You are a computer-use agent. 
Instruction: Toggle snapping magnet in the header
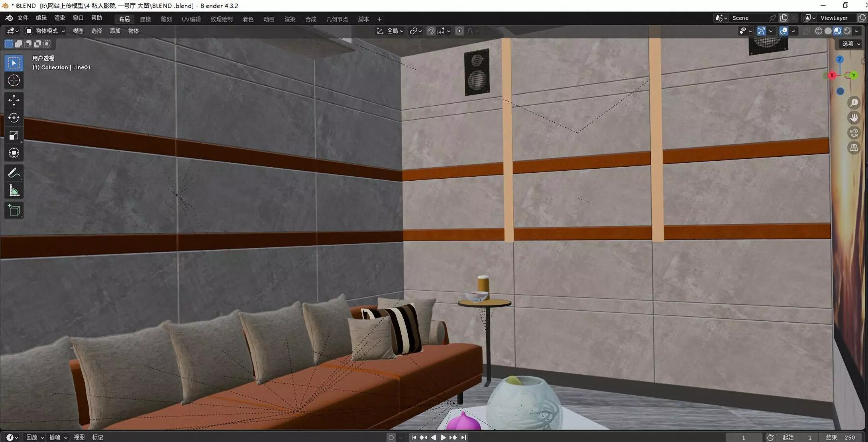coord(431,31)
